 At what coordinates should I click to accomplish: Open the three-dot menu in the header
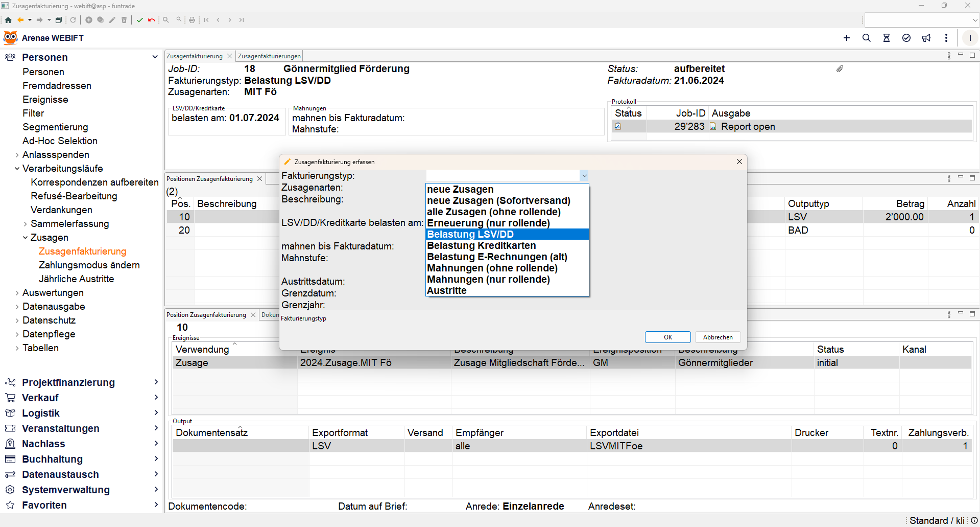[946, 38]
